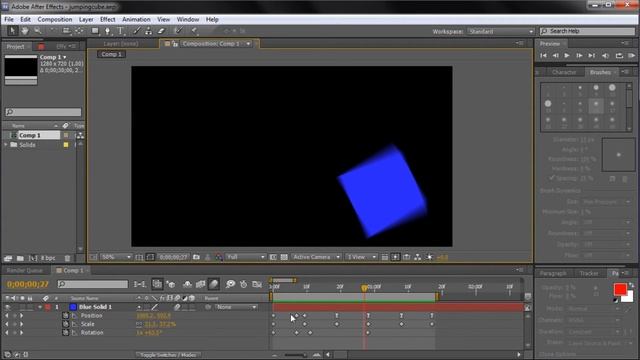Play the preview
The width and height of the screenshot is (640, 360).
click(x=567, y=56)
